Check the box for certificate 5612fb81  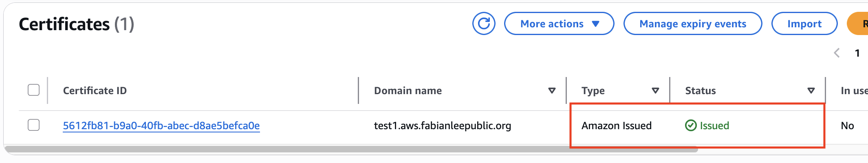(x=34, y=125)
